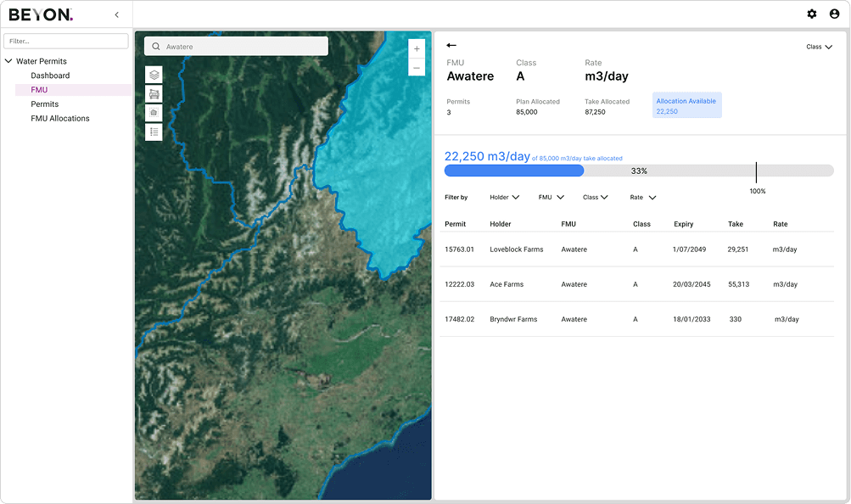Sort by the Permit column header
The width and height of the screenshot is (851, 504).
456,224
